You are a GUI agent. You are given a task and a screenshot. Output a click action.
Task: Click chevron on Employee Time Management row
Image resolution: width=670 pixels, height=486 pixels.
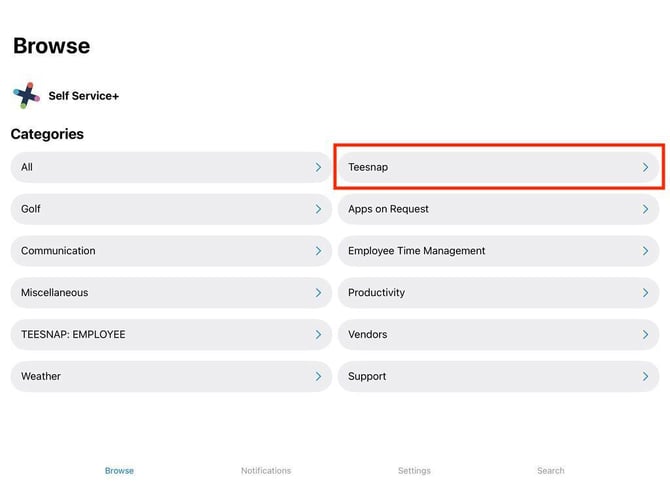click(x=645, y=251)
